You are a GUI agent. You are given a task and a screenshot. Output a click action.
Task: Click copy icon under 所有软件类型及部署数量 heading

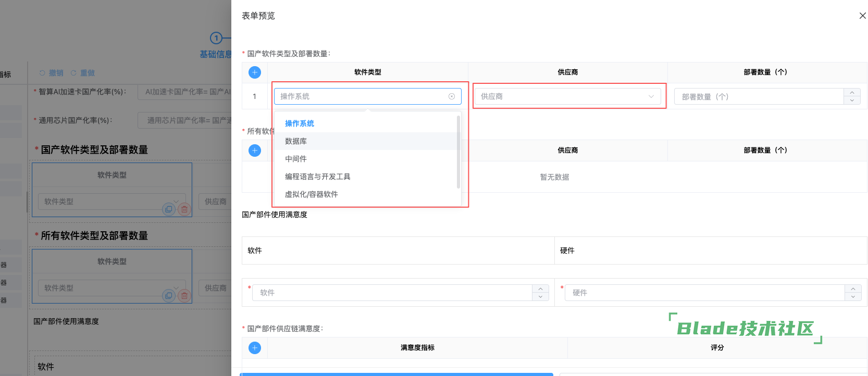pos(168,296)
